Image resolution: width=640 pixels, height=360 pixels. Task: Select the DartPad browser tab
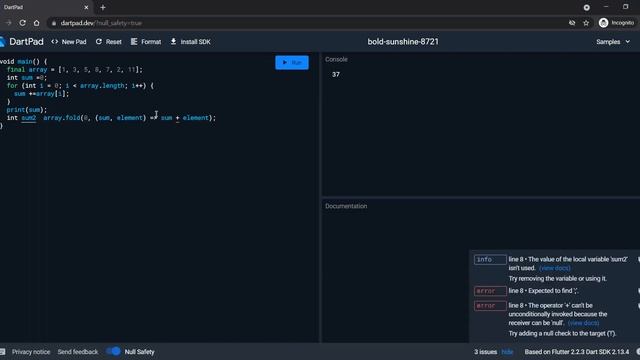pyautogui.click(x=46, y=7)
